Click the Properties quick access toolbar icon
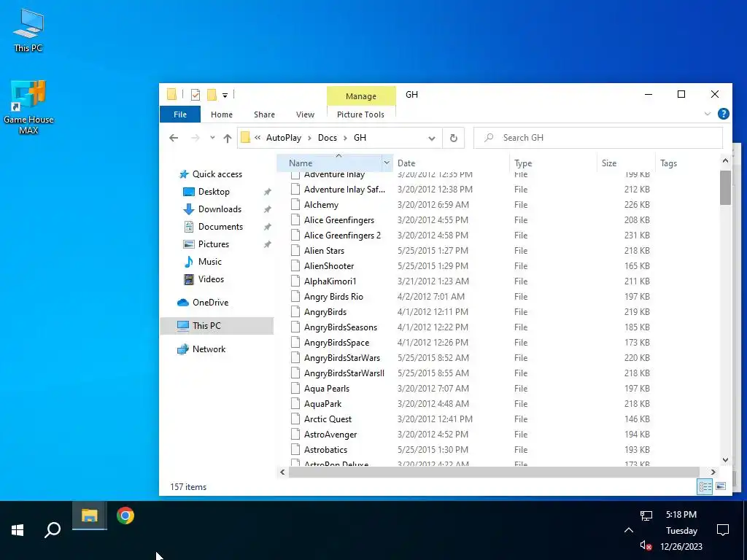 [196, 95]
